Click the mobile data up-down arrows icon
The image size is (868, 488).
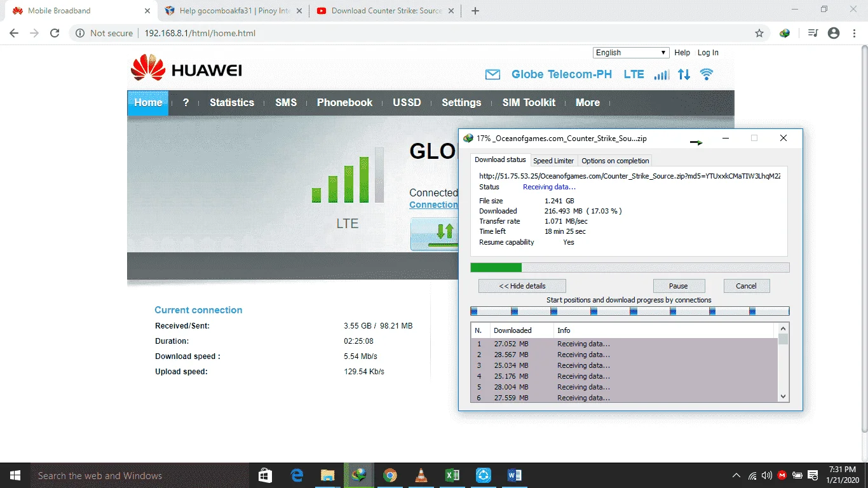(684, 74)
